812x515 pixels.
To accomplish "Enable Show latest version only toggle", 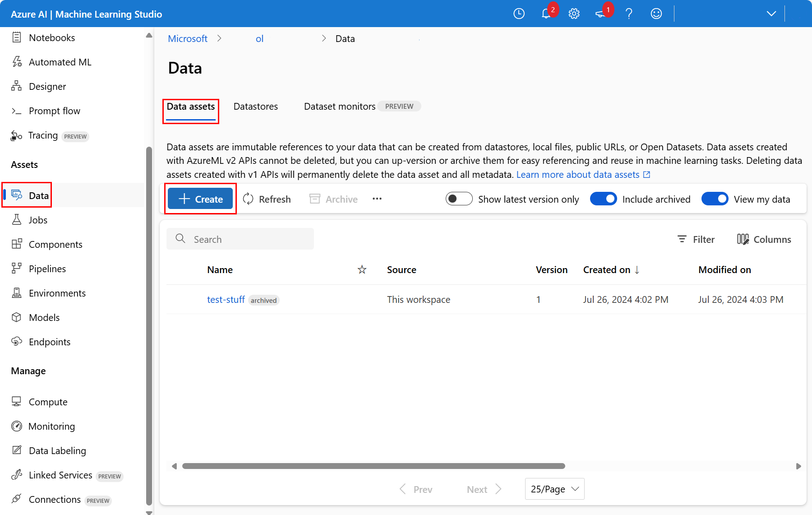I will 459,199.
